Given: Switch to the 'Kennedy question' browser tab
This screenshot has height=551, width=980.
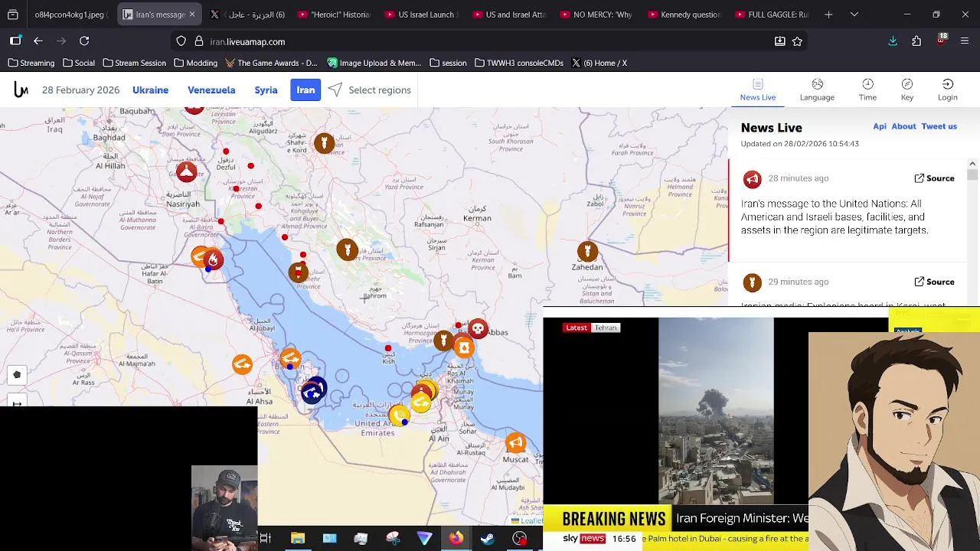Looking at the screenshot, I should coord(684,15).
